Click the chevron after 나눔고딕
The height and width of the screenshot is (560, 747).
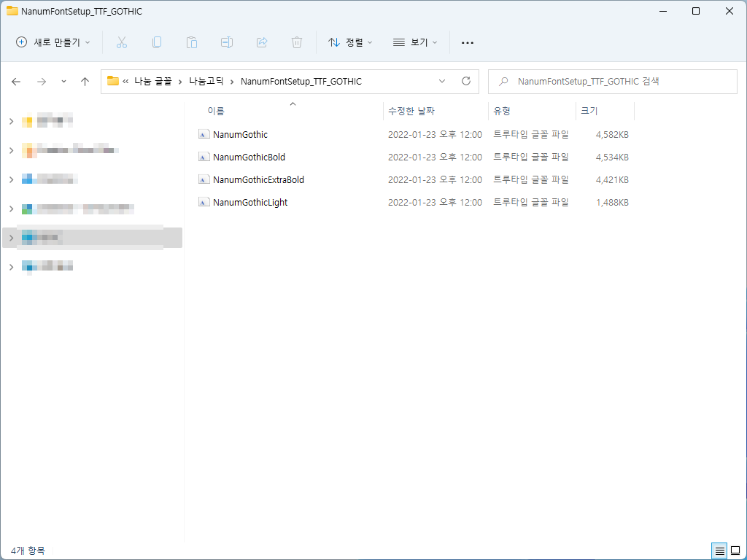click(232, 82)
